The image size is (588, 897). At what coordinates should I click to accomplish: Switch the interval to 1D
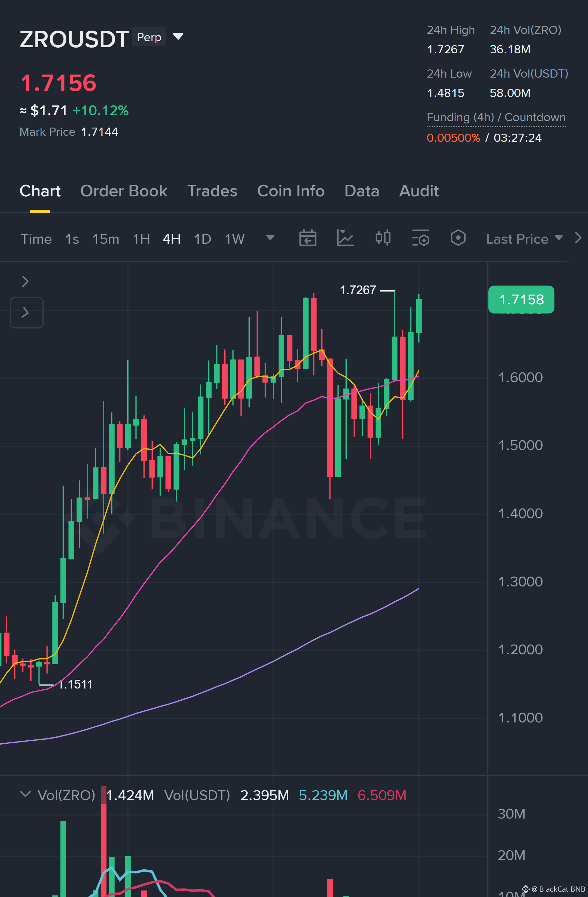point(202,239)
